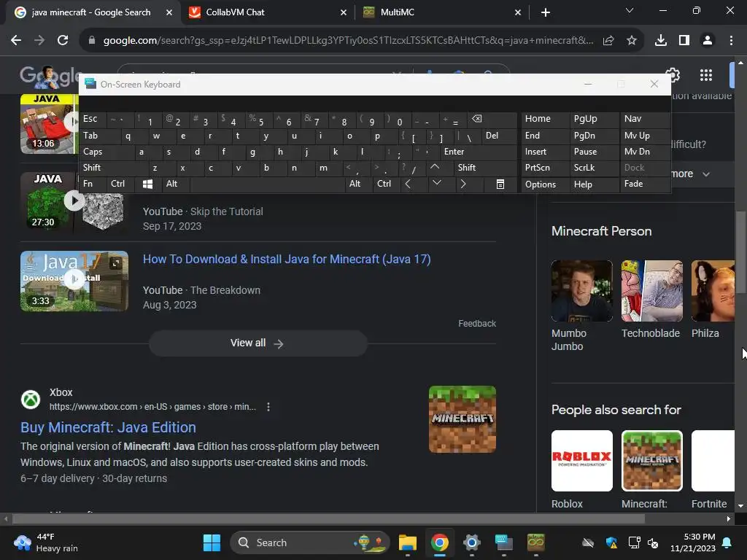Open How To Download & Install Java video link
The image size is (747, 560).
pyautogui.click(x=287, y=260)
